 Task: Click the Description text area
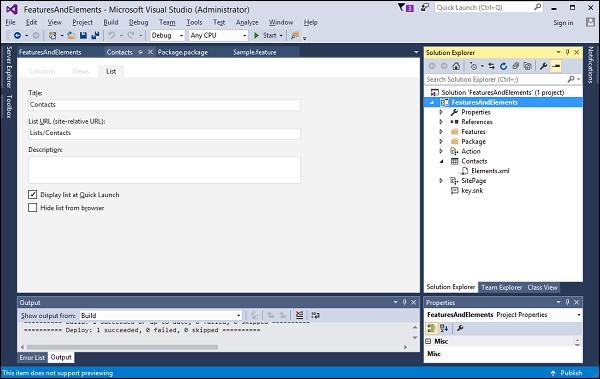tap(164, 170)
